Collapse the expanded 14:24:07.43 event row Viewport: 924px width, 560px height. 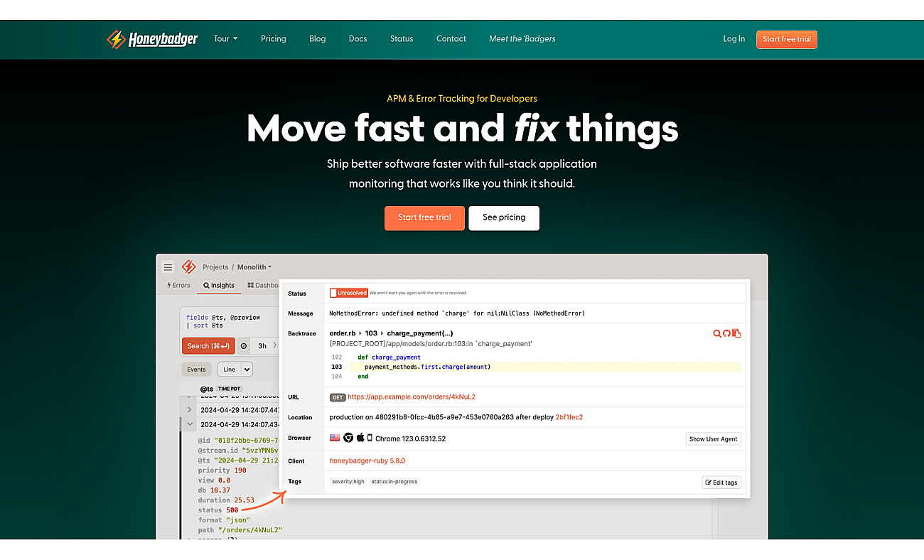189,424
